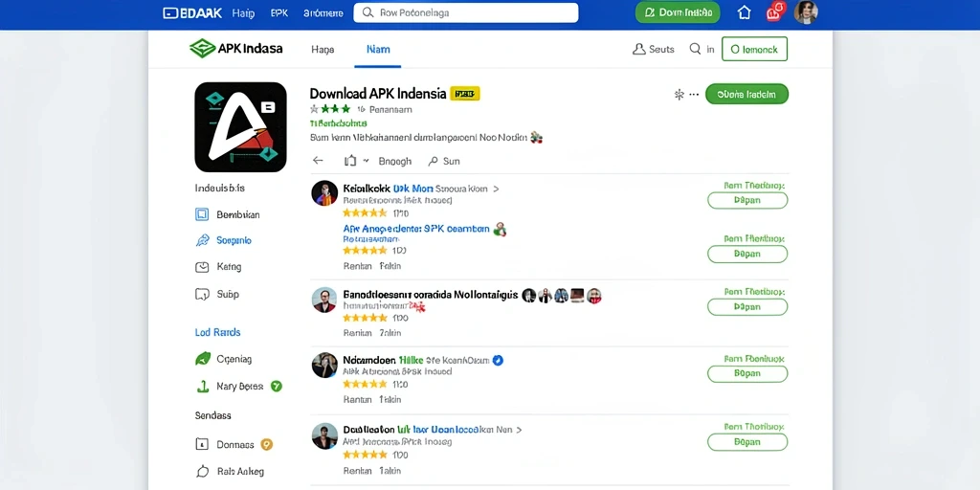Click the green button beside the app title
Viewport: 980px width, 490px height.
tap(746, 95)
